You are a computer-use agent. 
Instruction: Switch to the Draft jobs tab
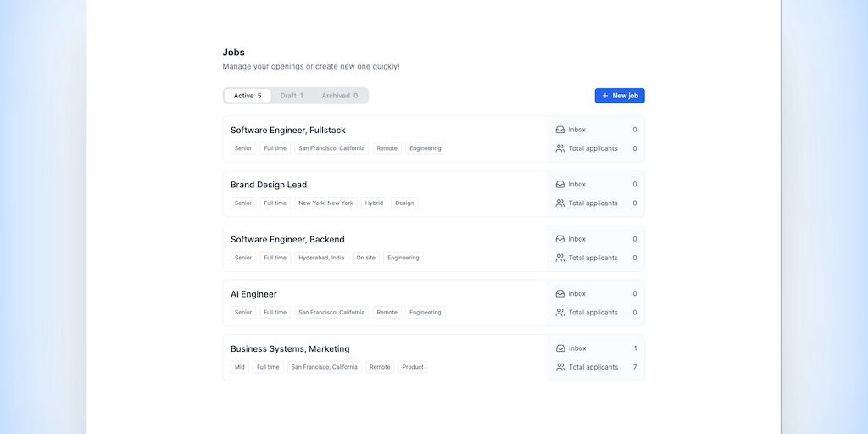point(292,96)
